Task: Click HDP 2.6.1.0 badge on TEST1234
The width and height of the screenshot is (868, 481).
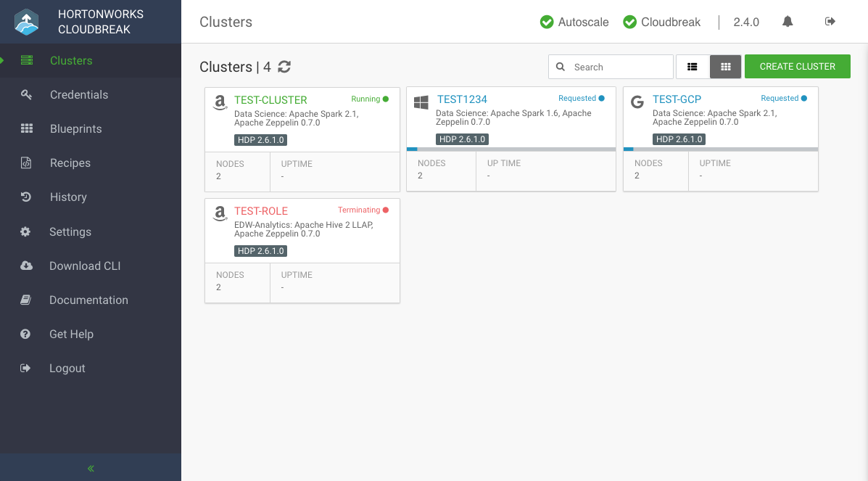Action: click(x=462, y=139)
